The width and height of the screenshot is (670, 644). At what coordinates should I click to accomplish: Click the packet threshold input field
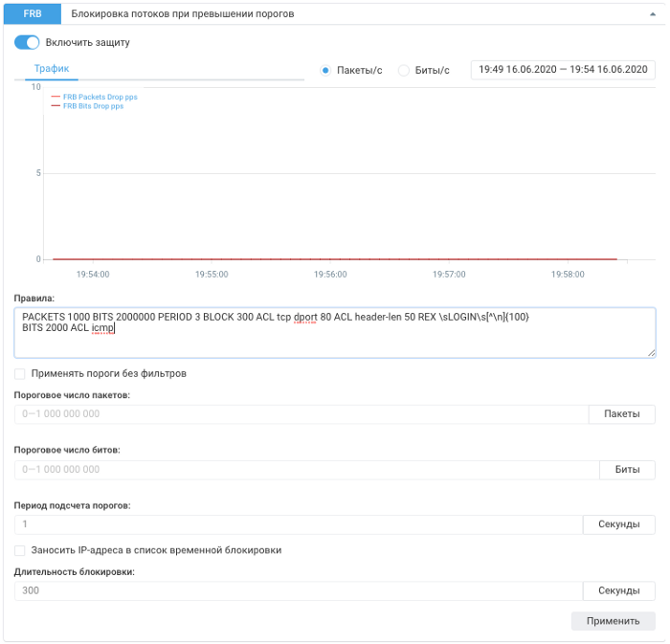(301, 414)
